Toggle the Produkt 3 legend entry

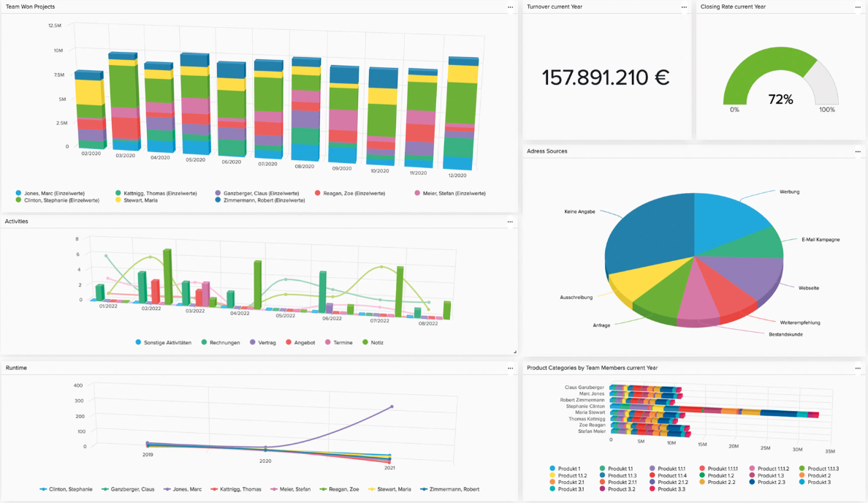[x=815, y=482]
